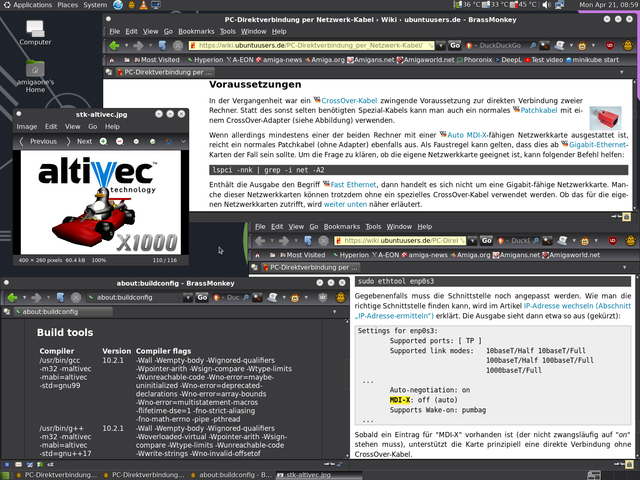
Task: Click Reload icon in top BrassMonkey toolbar
Action: 162,45
